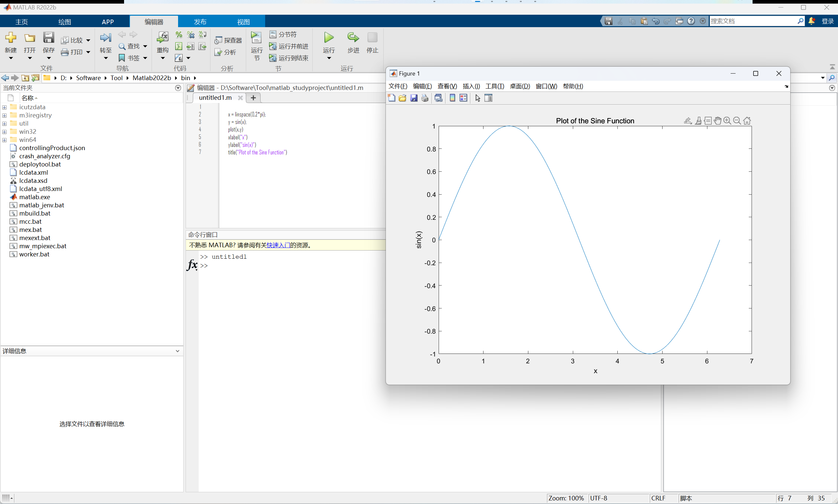Create a new figure in Figure 1 toolbar
The width and height of the screenshot is (838, 504).
click(391, 98)
